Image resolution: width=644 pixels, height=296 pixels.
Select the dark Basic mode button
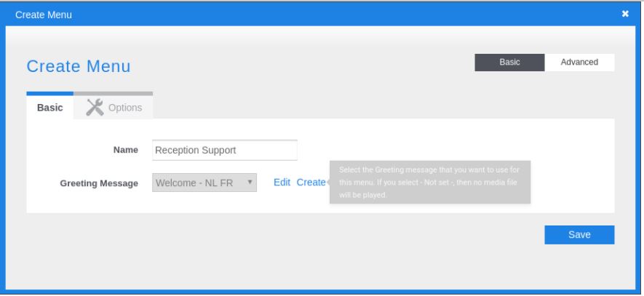(509, 63)
